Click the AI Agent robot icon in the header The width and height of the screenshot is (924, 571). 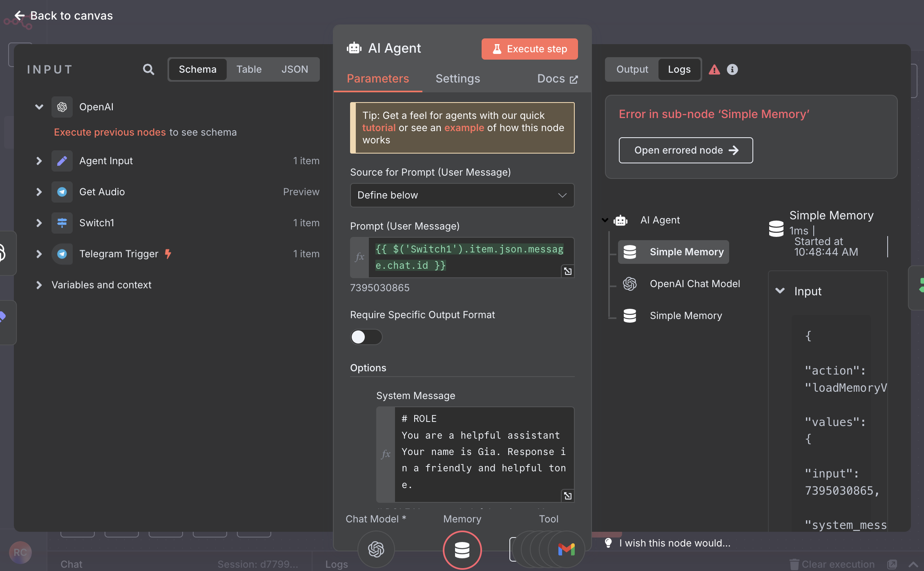click(354, 48)
